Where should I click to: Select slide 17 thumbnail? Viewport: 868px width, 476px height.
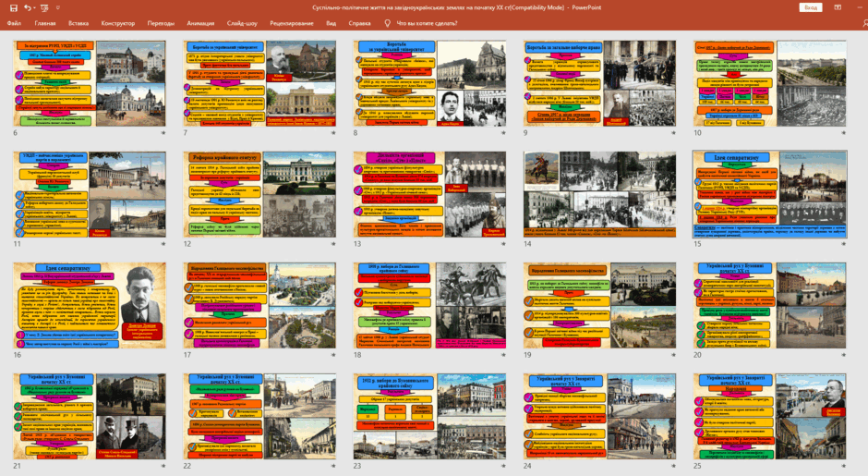pyautogui.click(x=259, y=305)
